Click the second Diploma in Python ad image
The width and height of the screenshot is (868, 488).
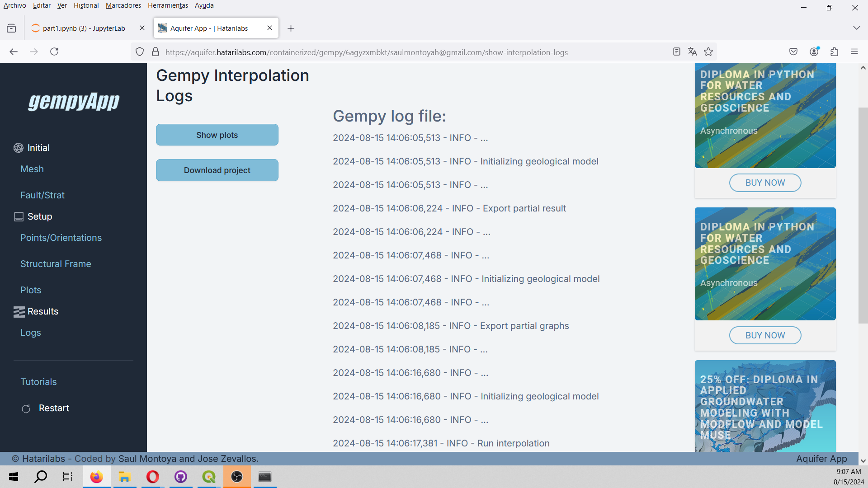pyautogui.click(x=765, y=264)
